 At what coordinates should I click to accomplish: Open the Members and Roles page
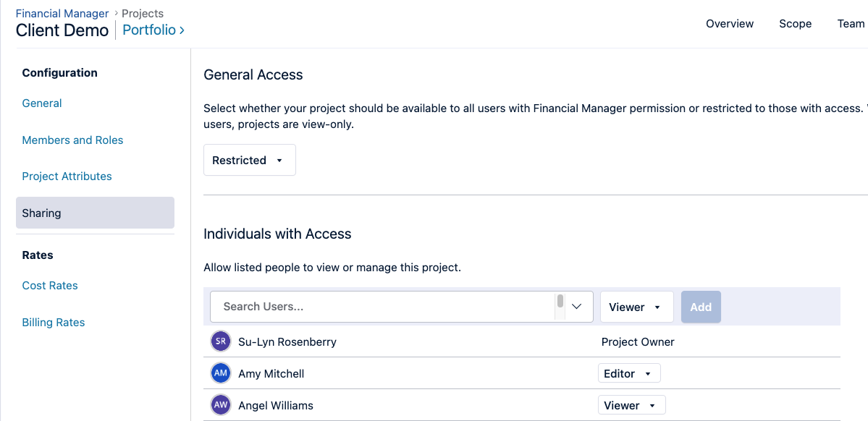coord(72,140)
